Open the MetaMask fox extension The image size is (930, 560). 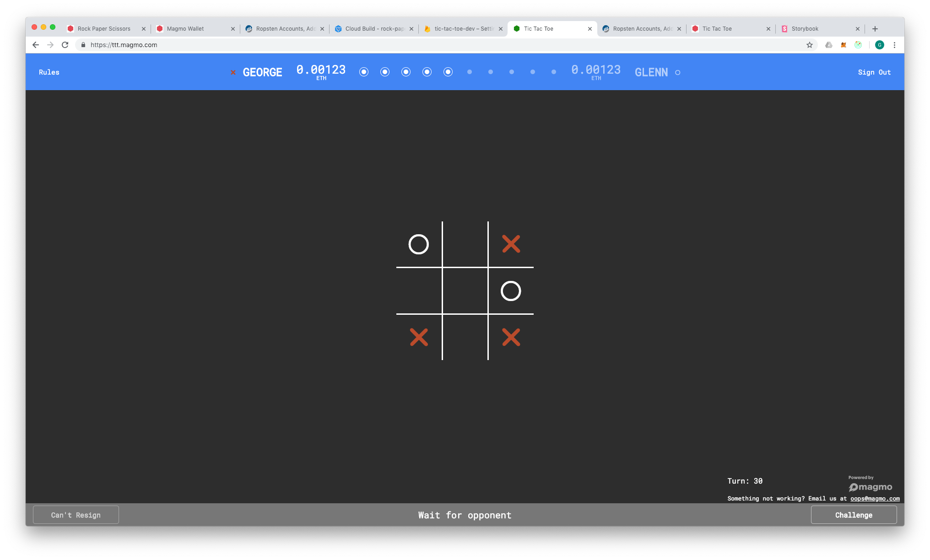pyautogui.click(x=843, y=45)
